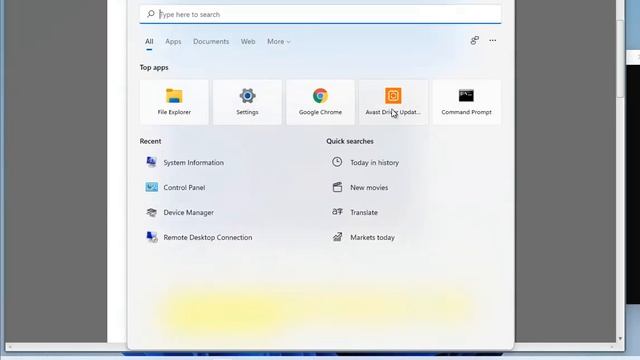The width and height of the screenshot is (640, 360).
Task: Expand the More dropdown filter
Action: point(279,42)
